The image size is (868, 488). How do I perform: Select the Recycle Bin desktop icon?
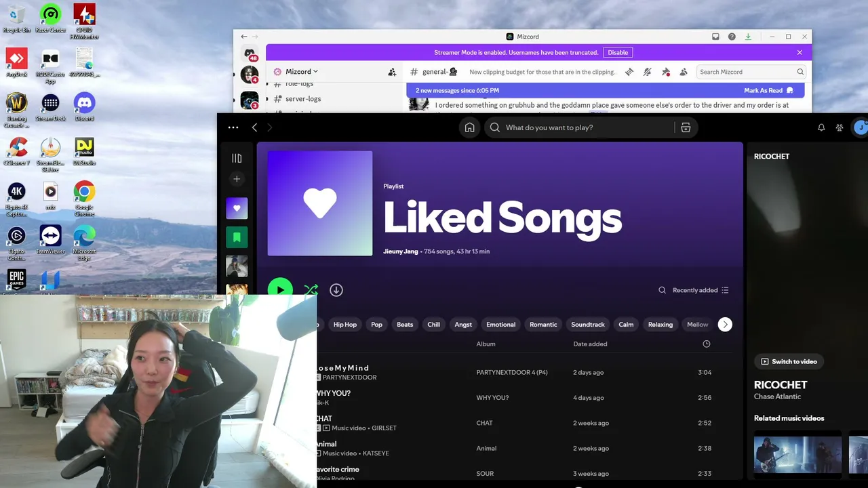coord(17,18)
